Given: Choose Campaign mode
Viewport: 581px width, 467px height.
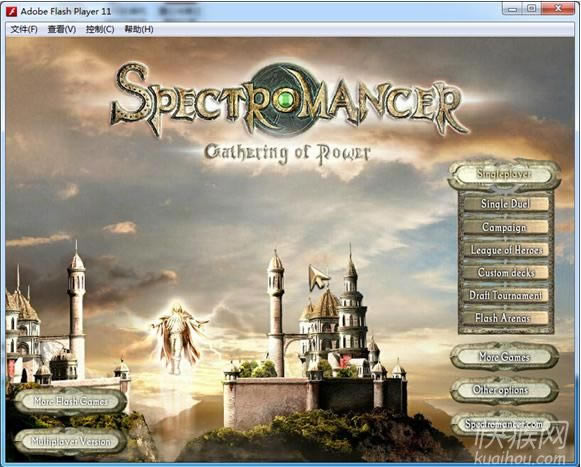Looking at the screenshot, I should point(506,227).
